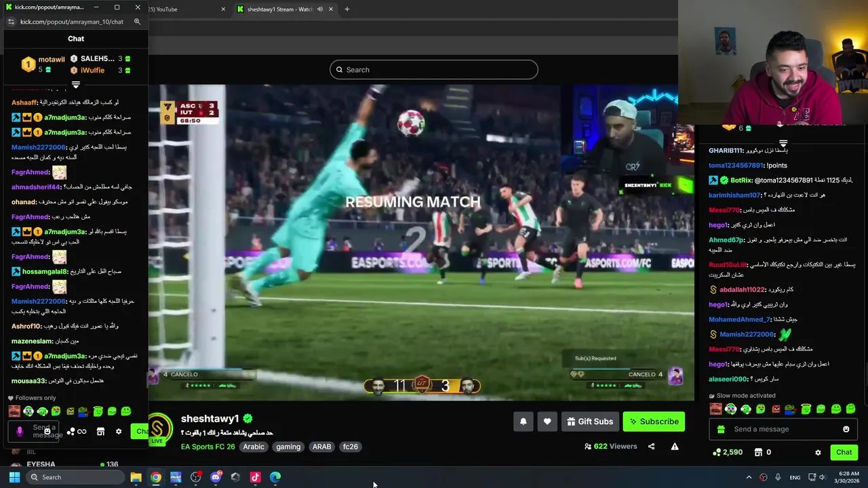Close the YouTube tab
Viewport: 868px width, 488px height.
pos(223,9)
